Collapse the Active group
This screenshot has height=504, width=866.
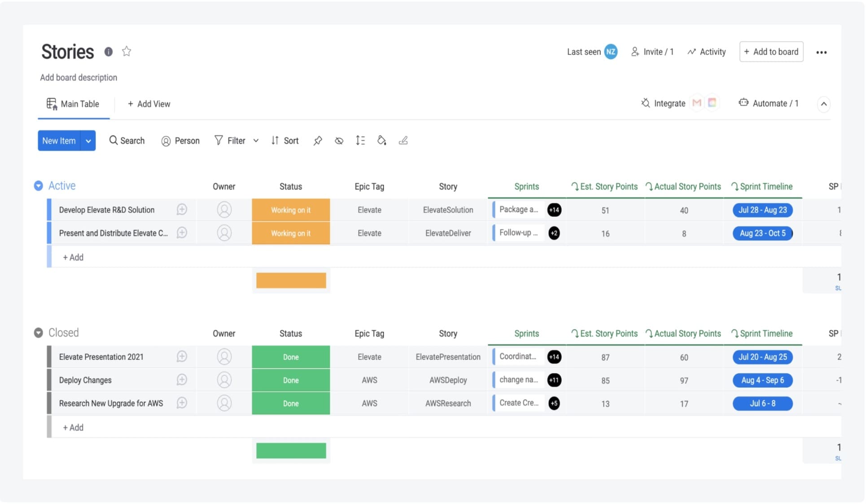pyautogui.click(x=38, y=185)
